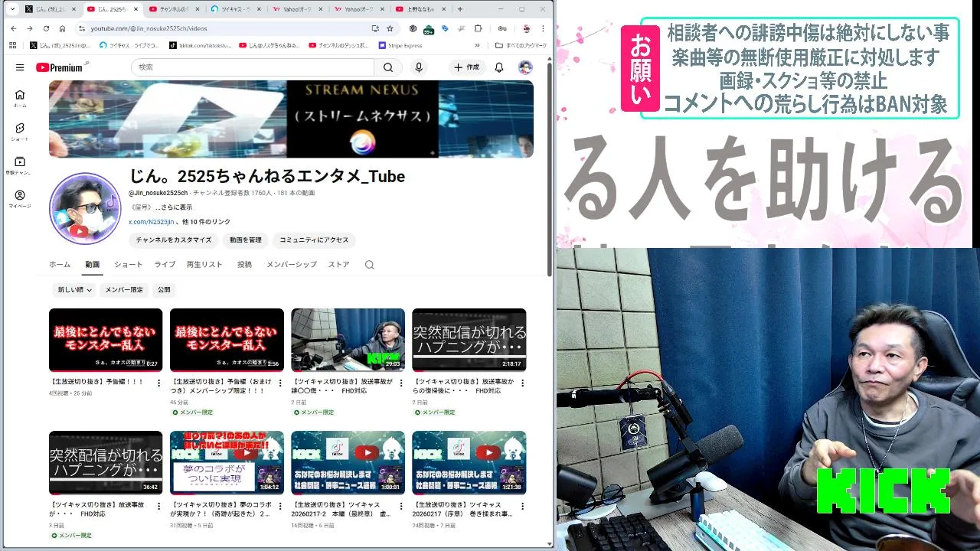Start voice search with microphone icon
This screenshot has width=980, height=551.
(419, 67)
